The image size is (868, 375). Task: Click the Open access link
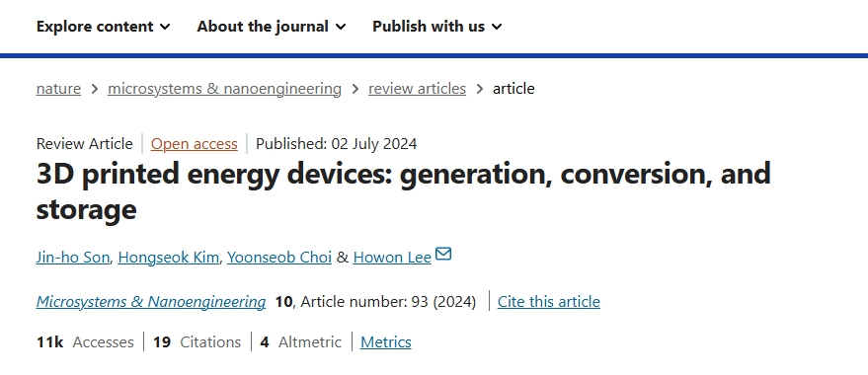[195, 144]
